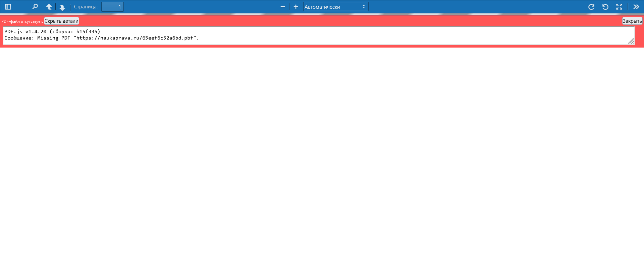Rotate the document clockwise
The image size is (644, 280).
click(x=591, y=7)
